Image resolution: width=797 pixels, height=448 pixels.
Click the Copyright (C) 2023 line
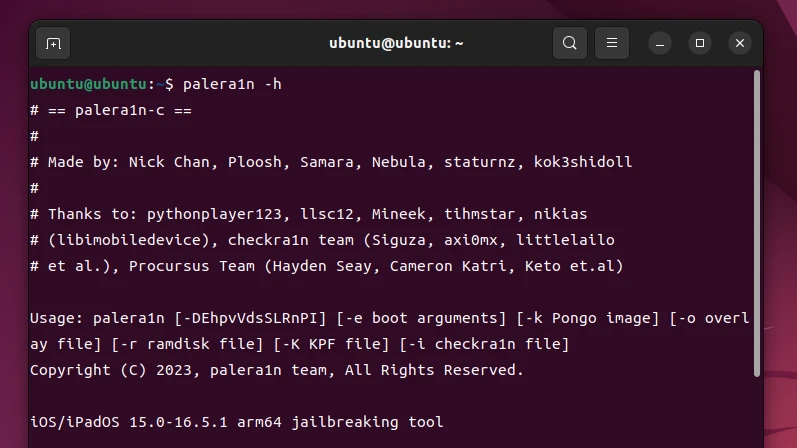click(277, 370)
